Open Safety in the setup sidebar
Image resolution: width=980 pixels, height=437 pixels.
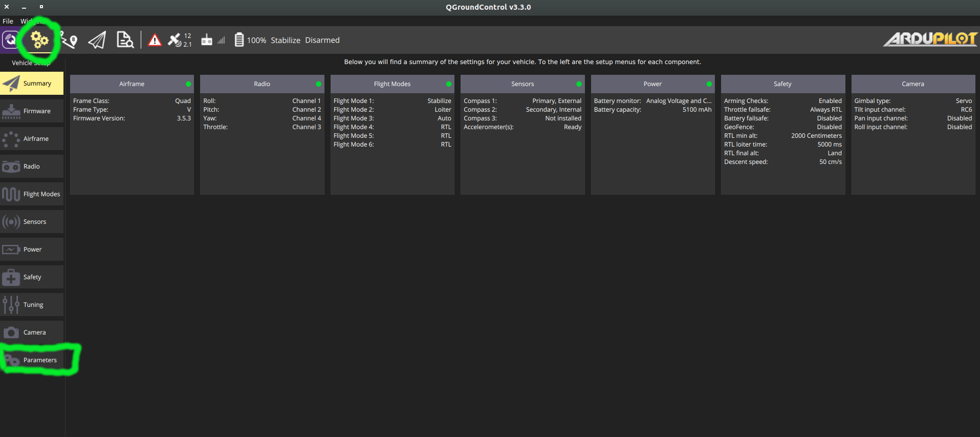(x=32, y=277)
